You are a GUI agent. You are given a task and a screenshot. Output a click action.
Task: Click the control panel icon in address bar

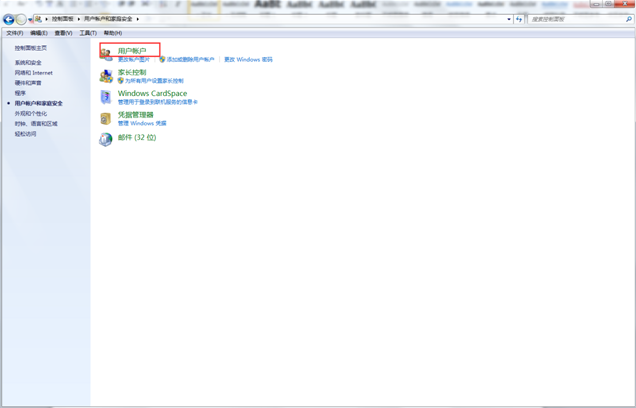tap(38, 19)
